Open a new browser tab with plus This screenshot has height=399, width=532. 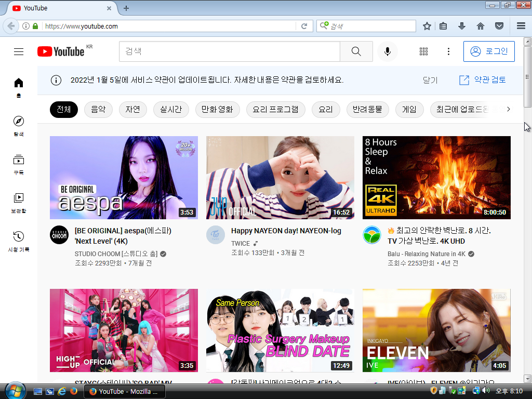coord(126,8)
